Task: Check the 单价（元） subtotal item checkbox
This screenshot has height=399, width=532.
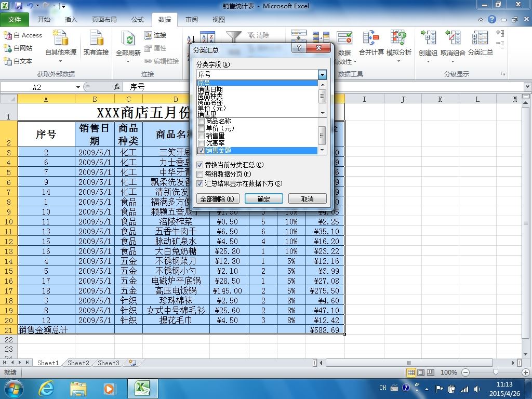Action: pos(201,128)
